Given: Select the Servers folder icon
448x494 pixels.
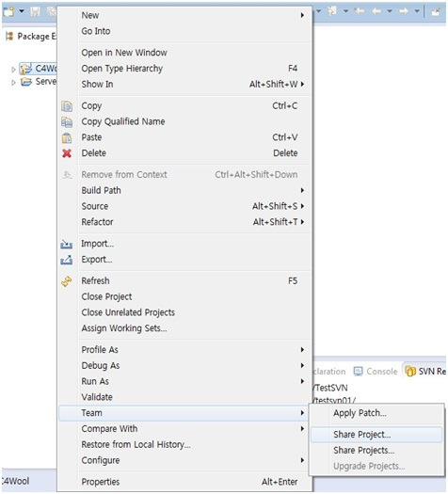Looking at the screenshot, I should coord(26,82).
